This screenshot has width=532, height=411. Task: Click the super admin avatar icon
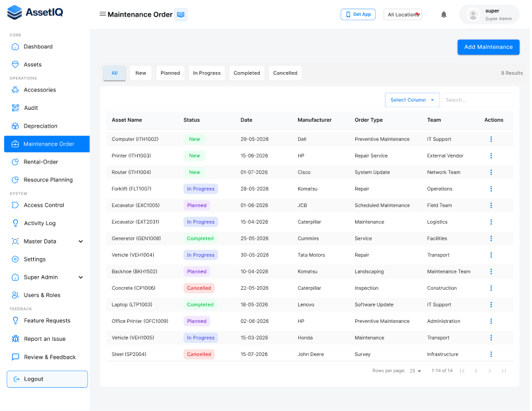coord(472,15)
